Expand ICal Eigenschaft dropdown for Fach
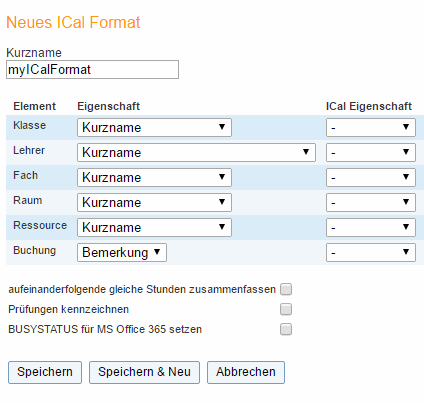 coord(371,177)
